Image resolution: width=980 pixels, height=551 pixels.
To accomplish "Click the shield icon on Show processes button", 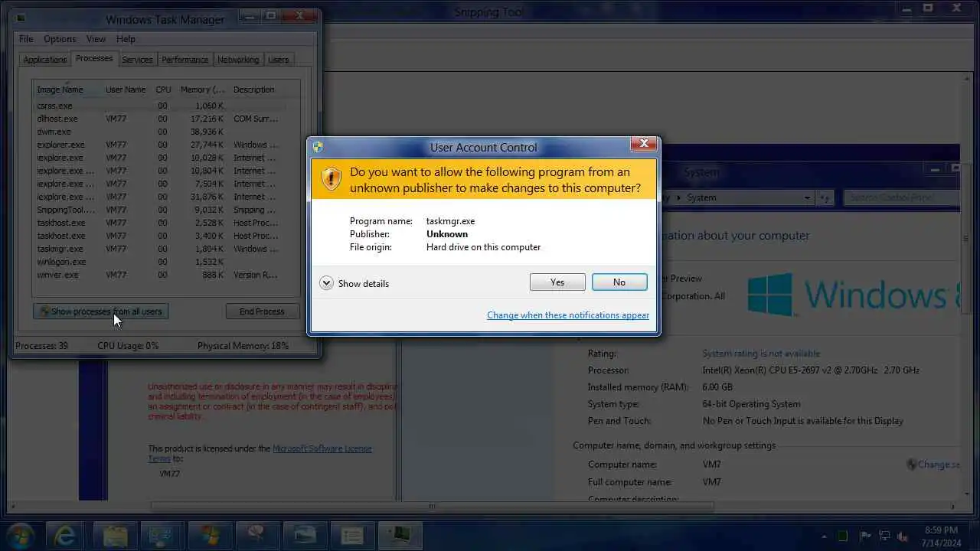I will (44, 311).
